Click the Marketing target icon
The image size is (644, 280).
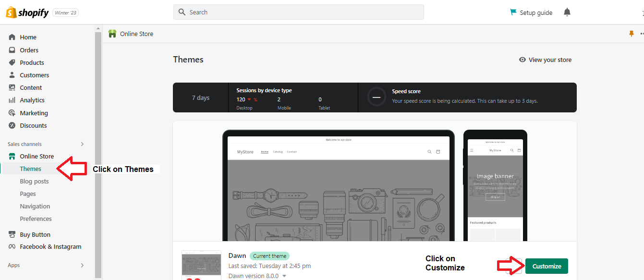(12, 113)
